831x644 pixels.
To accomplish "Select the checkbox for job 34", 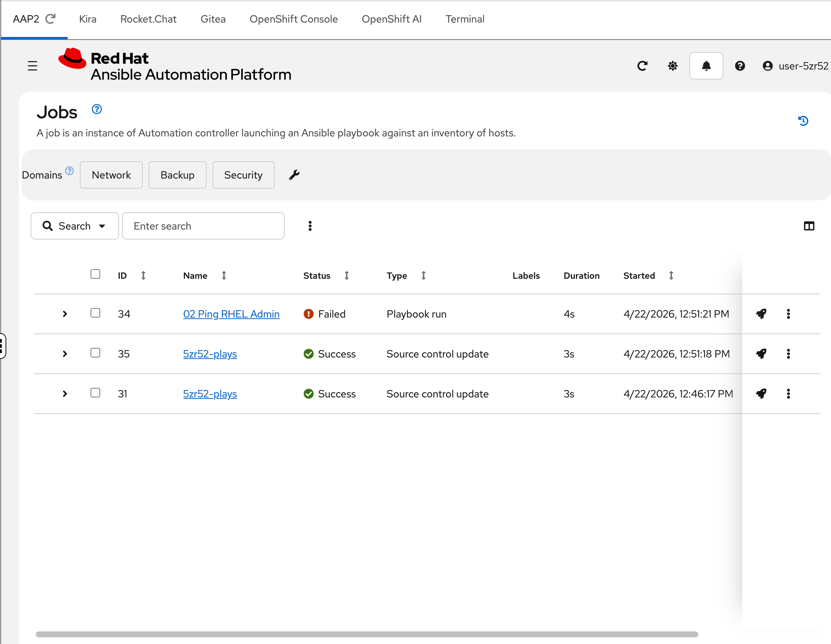I will point(95,313).
